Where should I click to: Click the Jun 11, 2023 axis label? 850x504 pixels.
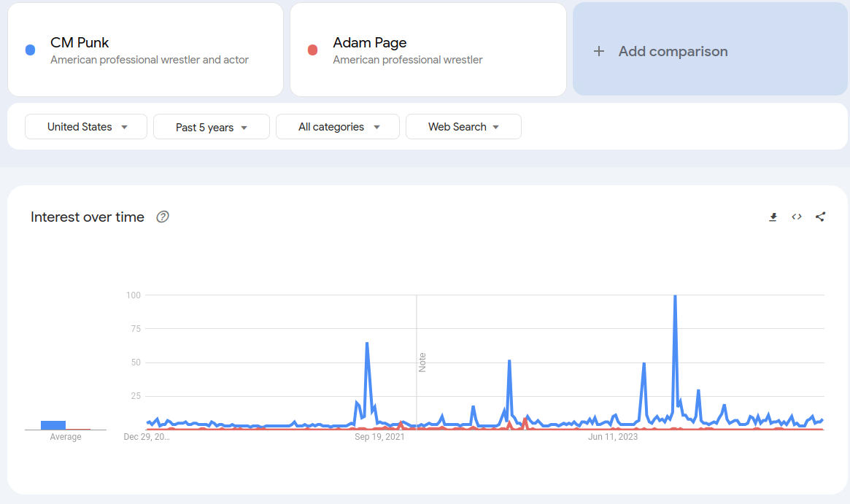tap(613, 437)
